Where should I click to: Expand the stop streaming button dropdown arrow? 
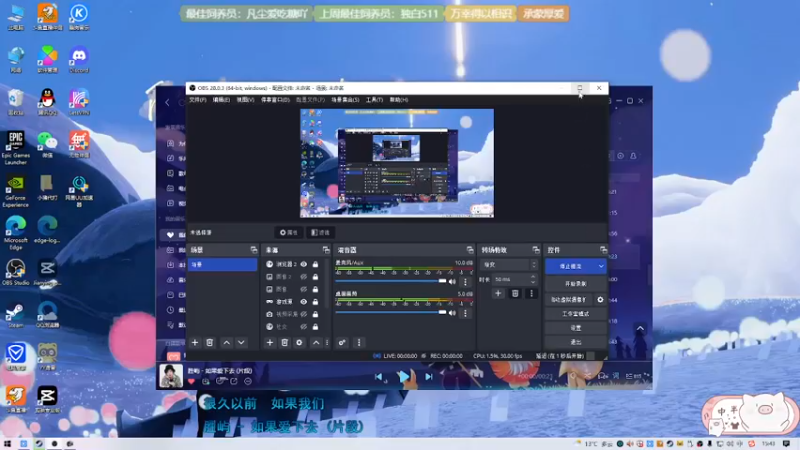601,266
